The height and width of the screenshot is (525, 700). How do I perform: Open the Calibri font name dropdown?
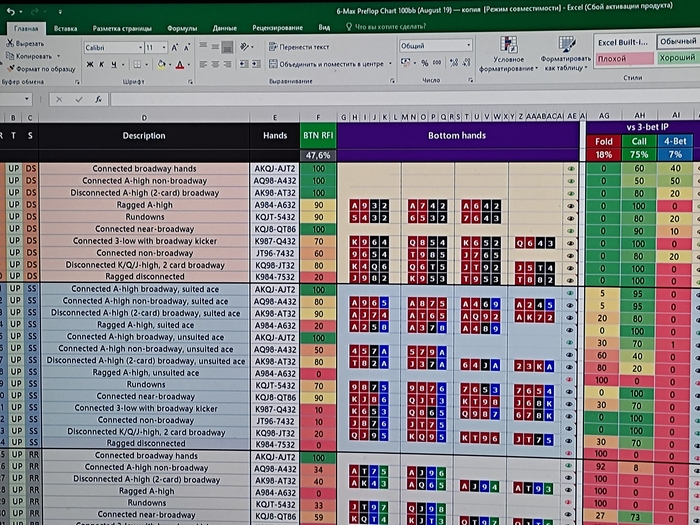click(x=140, y=47)
